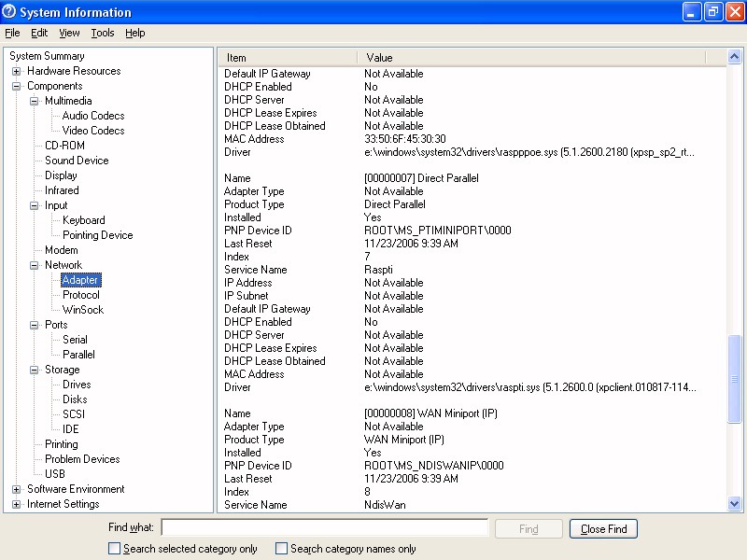Collapse the Network branch
This screenshot has width=747, height=560.
(35, 265)
